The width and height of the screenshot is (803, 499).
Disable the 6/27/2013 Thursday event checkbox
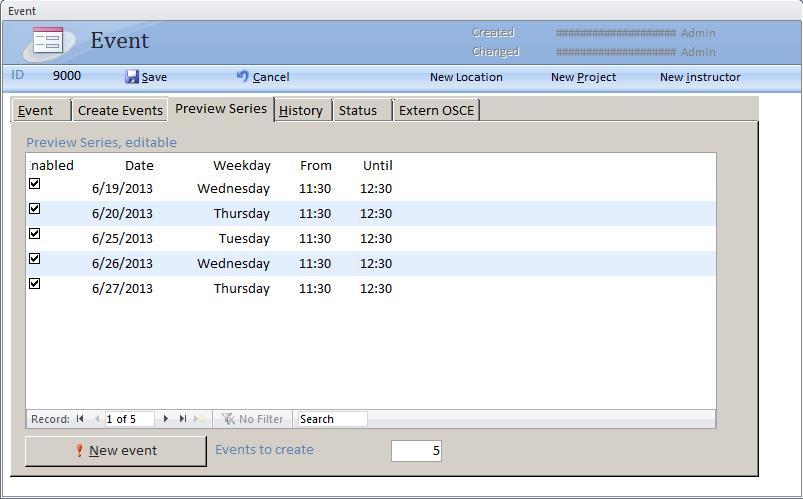(35, 284)
